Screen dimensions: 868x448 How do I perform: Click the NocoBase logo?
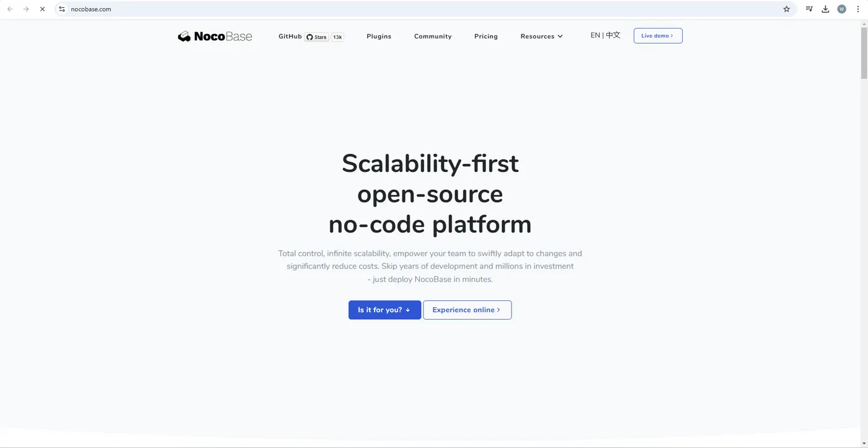click(x=215, y=36)
